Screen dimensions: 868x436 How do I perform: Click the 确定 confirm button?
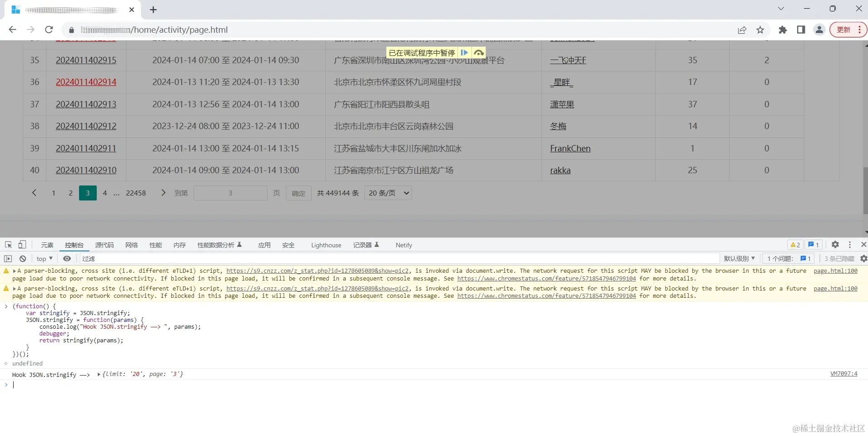coord(298,193)
